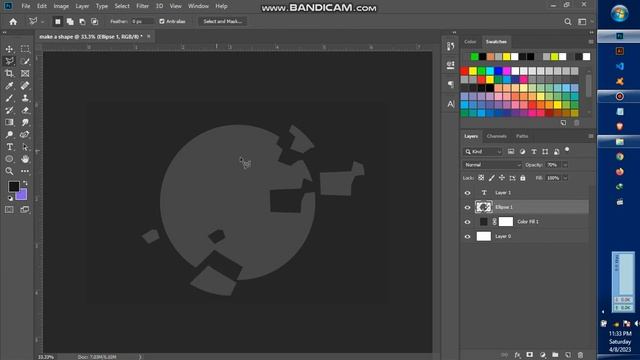Open the Fill slider dropdown arrow
The height and width of the screenshot is (360, 640).
click(565, 178)
